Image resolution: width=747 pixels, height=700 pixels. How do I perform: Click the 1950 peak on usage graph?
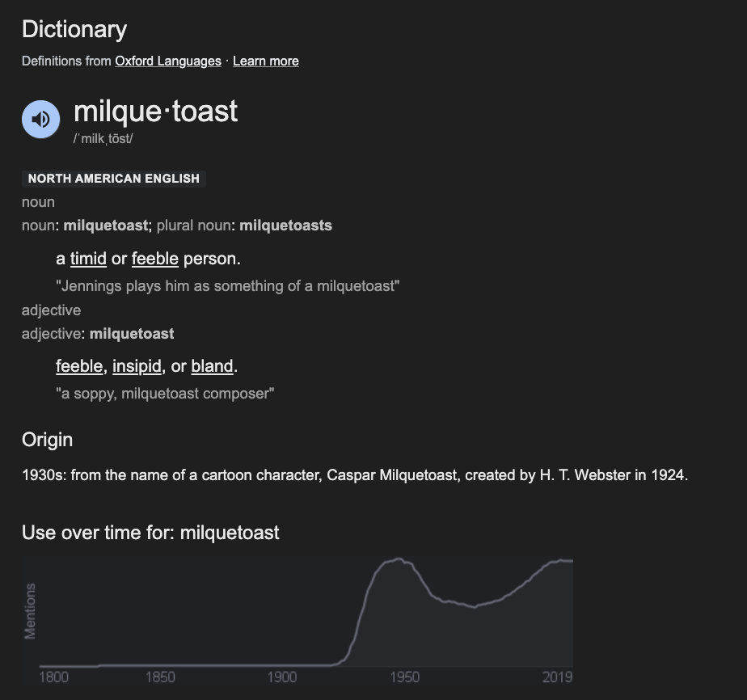tap(399, 559)
